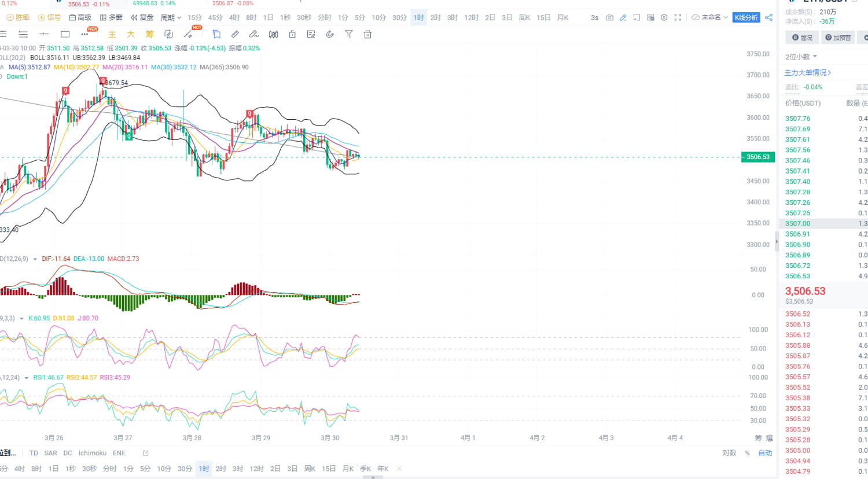Collapse the order book side panel
The image size is (868, 479).
pyautogui.click(x=777, y=241)
